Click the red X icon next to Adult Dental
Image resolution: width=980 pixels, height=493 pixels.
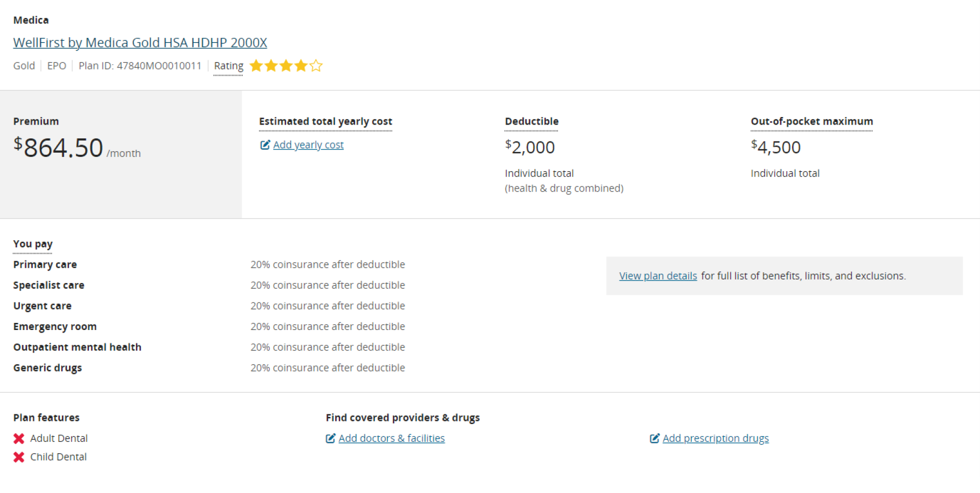[19, 438]
